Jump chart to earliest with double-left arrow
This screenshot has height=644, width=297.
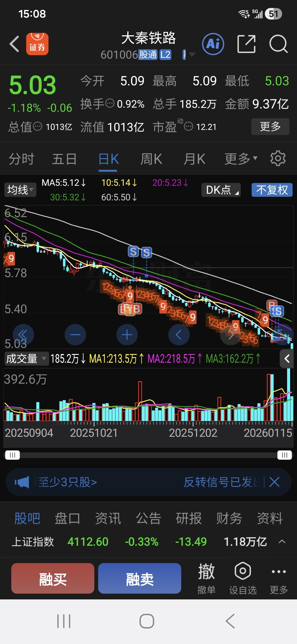tap(23, 335)
